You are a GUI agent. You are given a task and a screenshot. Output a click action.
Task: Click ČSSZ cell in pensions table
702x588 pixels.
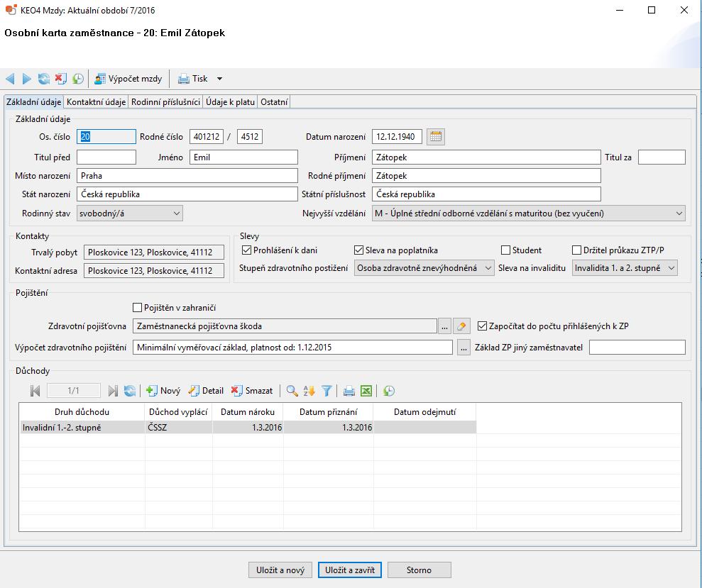[179, 428]
